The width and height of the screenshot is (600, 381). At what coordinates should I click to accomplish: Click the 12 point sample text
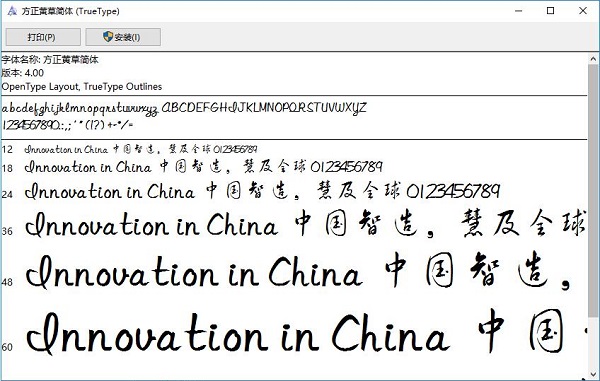point(141,149)
